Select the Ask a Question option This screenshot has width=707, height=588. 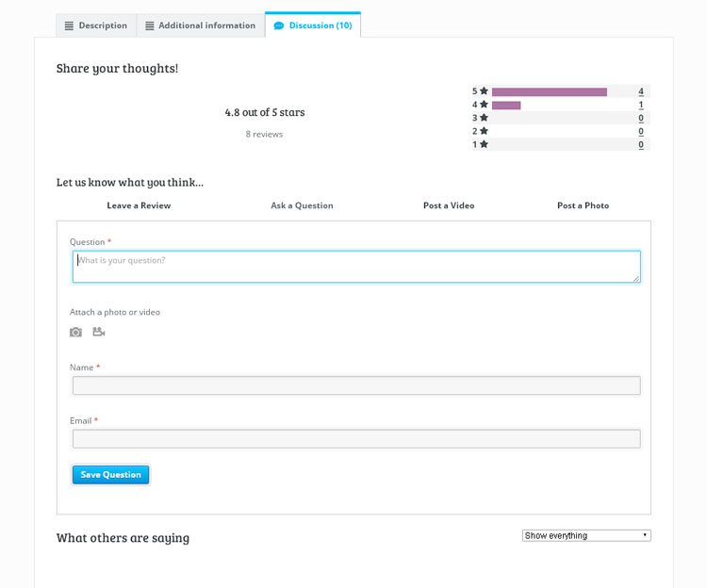click(x=302, y=205)
